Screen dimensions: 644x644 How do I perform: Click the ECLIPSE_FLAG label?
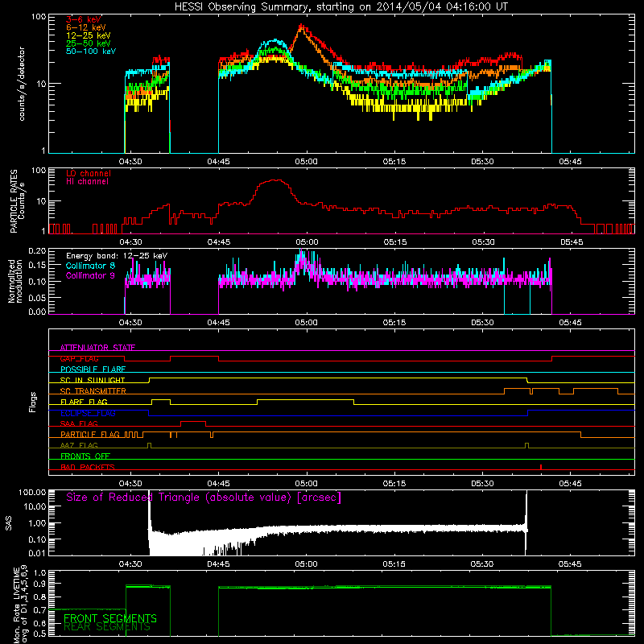coord(88,413)
